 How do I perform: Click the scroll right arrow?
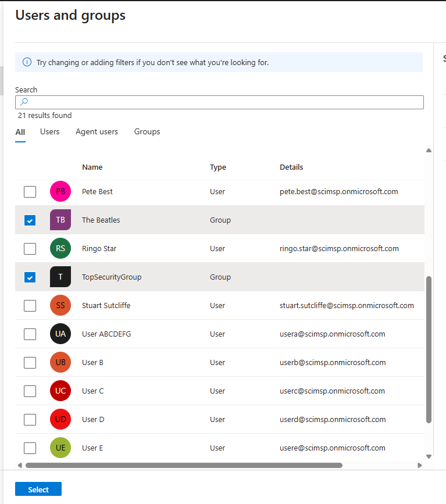pyautogui.click(x=420, y=465)
